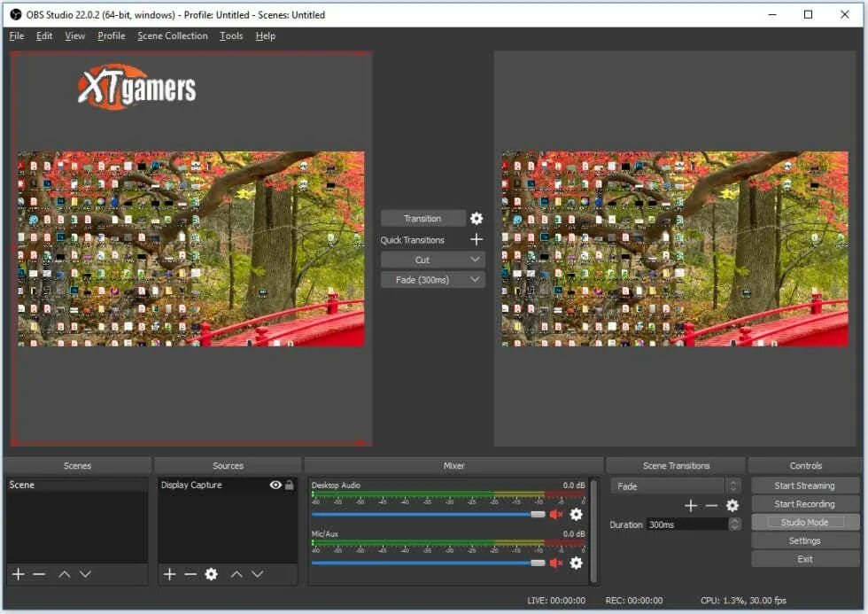Open transition properties gear beside Transition button
The image size is (868, 614).
pos(477,218)
